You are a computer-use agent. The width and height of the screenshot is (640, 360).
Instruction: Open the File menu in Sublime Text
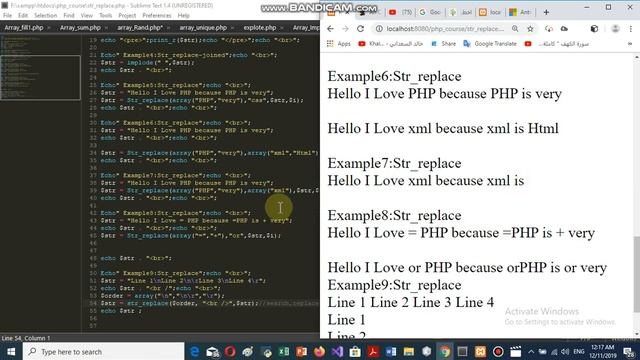click(7, 16)
